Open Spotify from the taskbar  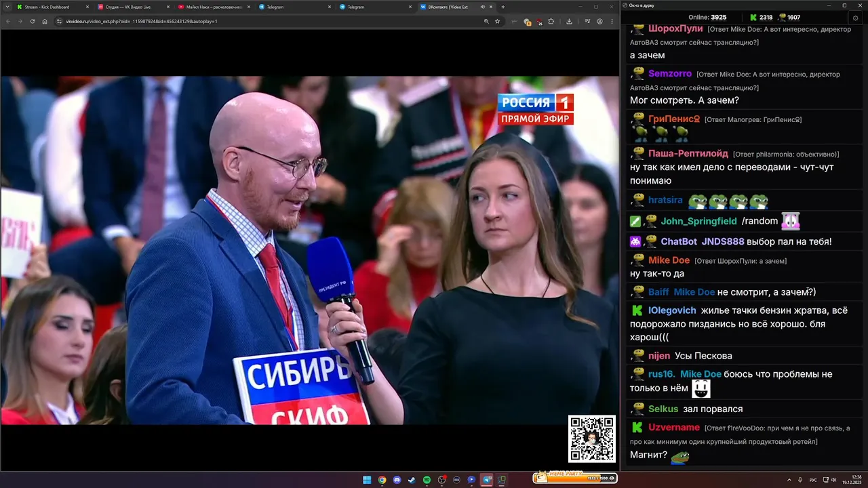point(427,480)
